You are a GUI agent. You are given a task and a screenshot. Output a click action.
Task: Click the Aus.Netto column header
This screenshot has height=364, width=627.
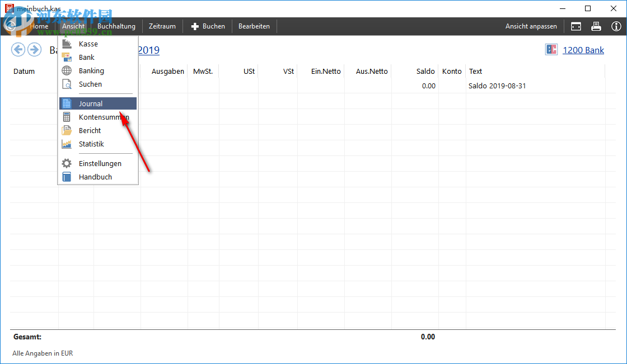pyautogui.click(x=372, y=72)
